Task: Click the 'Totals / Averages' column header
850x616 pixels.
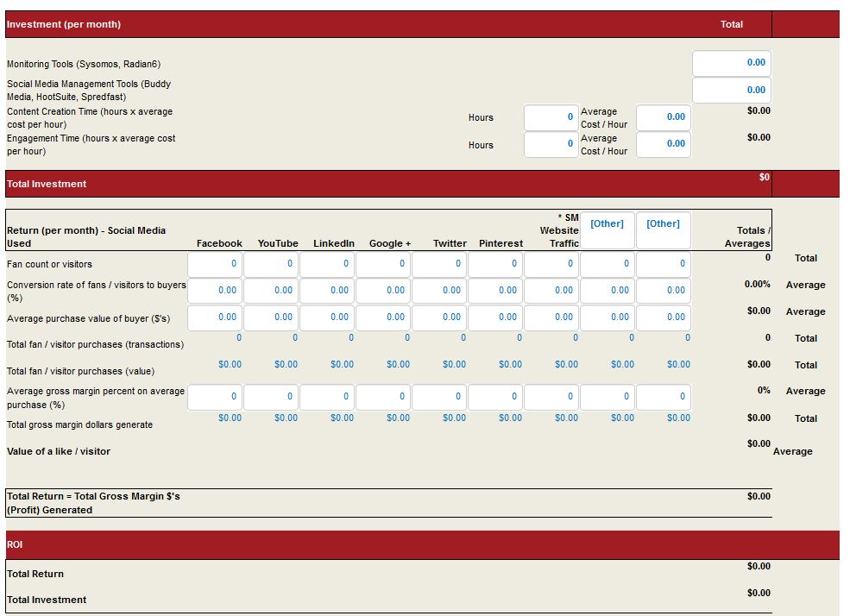Action: tap(747, 237)
